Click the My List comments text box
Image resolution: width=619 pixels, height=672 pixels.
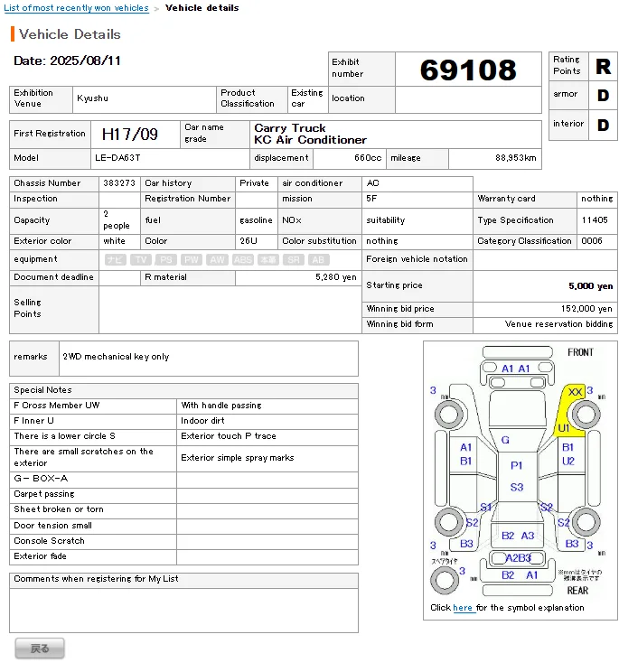pos(183,609)
